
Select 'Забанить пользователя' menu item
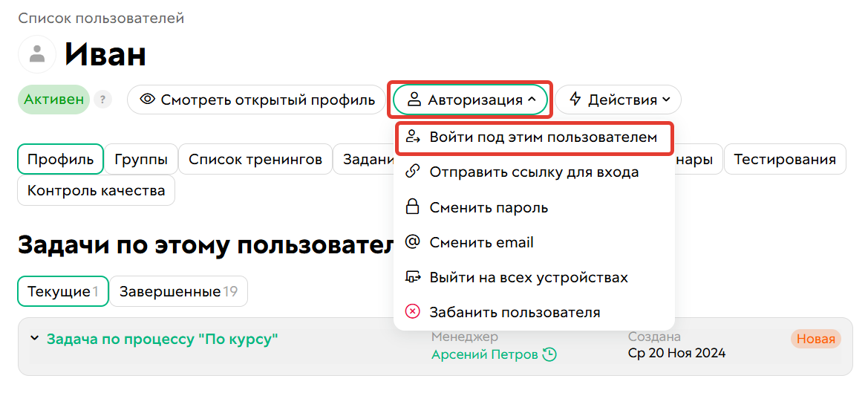point(534,312)
